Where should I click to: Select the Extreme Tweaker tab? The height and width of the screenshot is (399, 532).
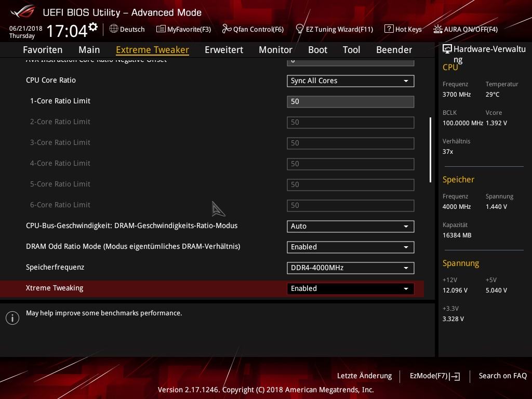(152, 49)
